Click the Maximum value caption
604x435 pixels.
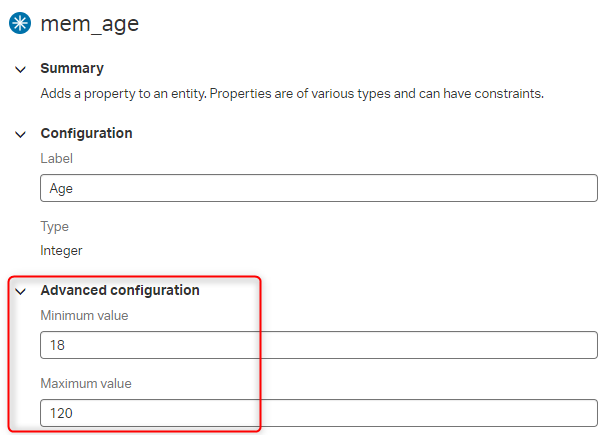click(86, 384)
